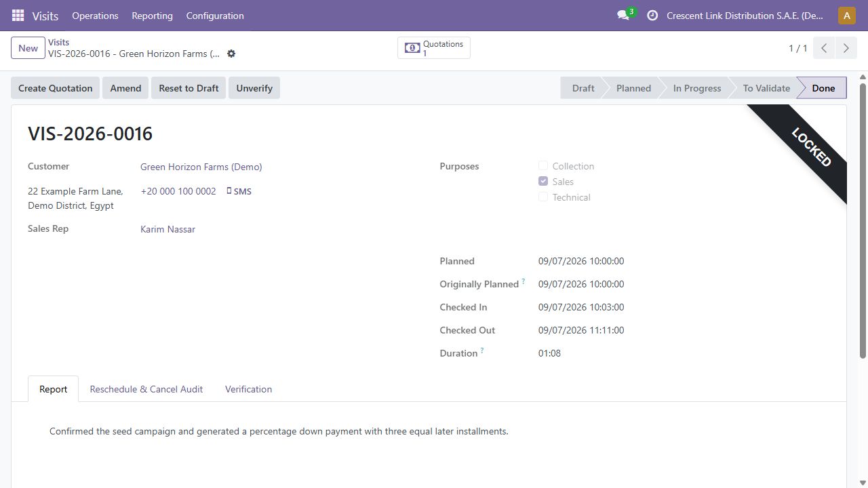The image size is (868, 488).
Task: Select the To Validate status stage
Action: coord(766,88)
